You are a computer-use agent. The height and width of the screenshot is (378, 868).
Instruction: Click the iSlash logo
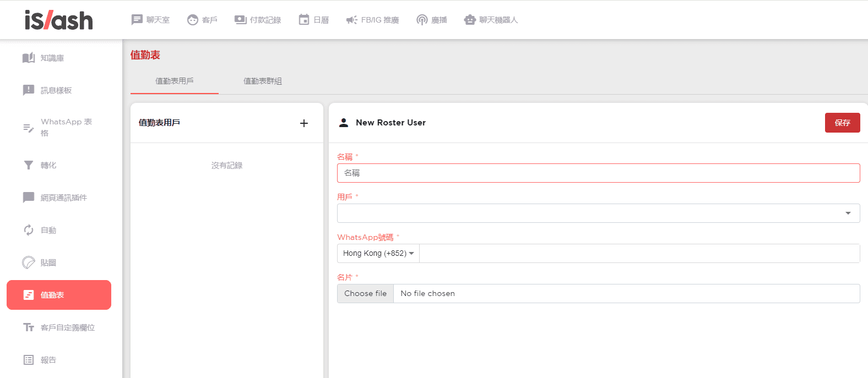[x=58, y=20]
